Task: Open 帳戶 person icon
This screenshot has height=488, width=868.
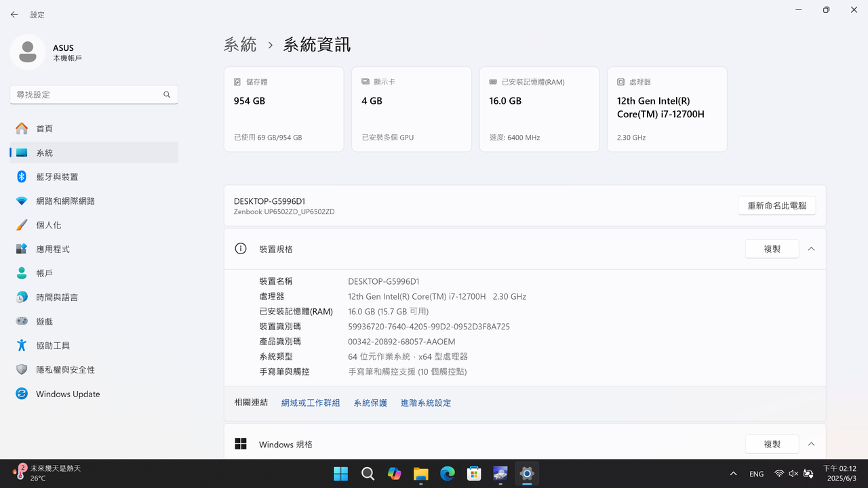Action: (x=22, y=273)
